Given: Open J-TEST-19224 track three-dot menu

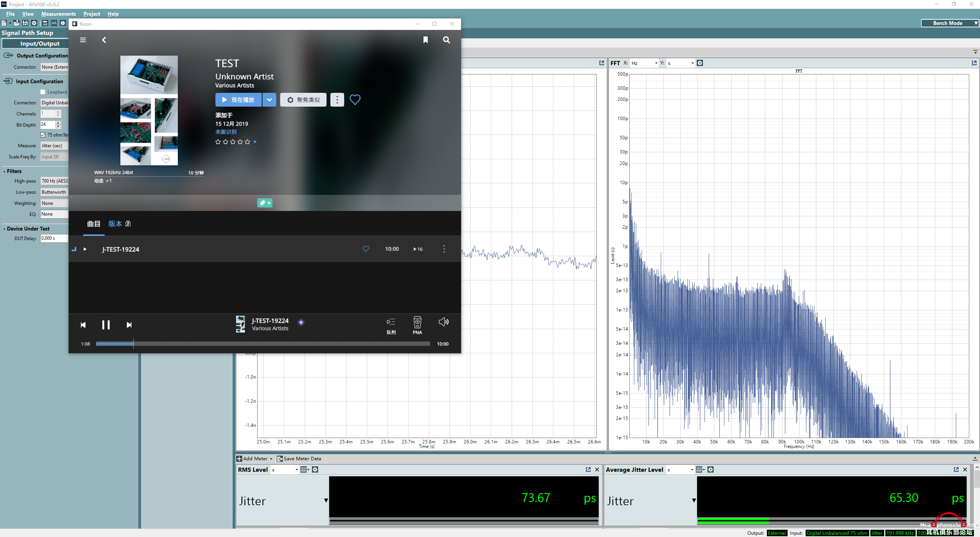Looking at the screenshot, I should (444, 249).
